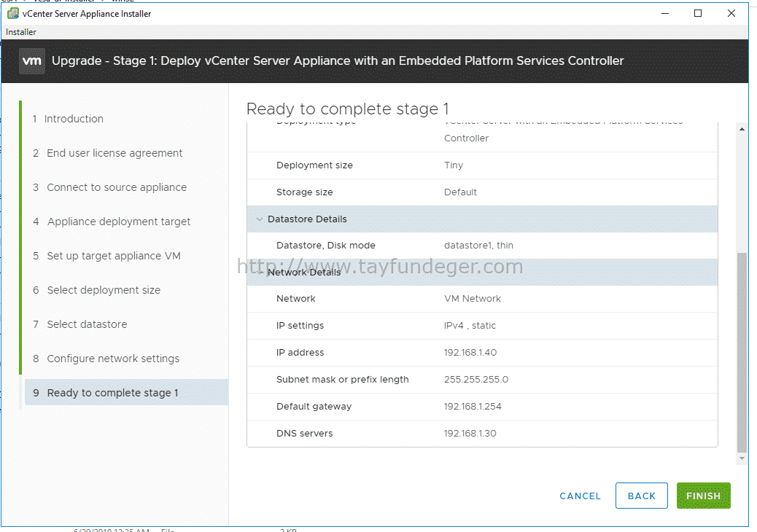Click the vm logo in header
The width and height of the screenshot is (757, 532).
pyautogui.click(x=32, y=60)
